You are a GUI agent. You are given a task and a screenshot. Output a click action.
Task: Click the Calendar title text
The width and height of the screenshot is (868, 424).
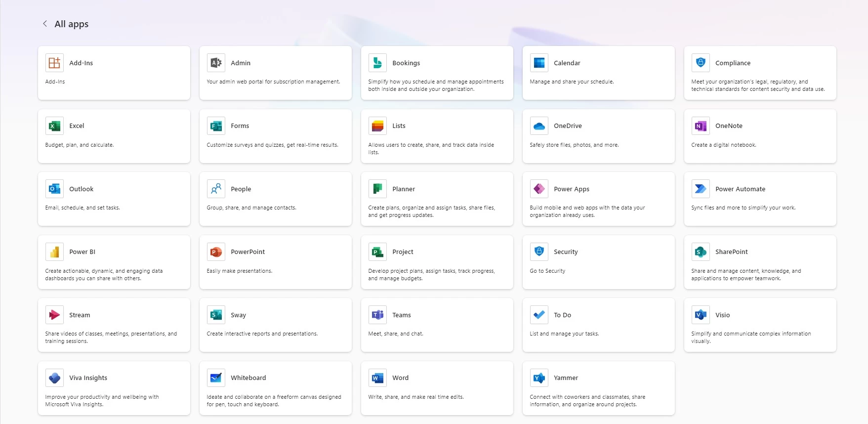(x=567, y=63)
